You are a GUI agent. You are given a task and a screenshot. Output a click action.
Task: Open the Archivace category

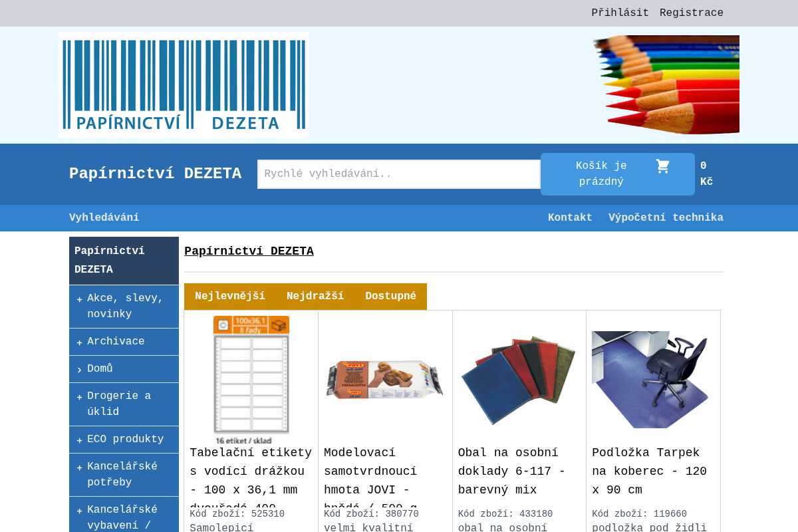pyautogui.click(x=116, y=342)
